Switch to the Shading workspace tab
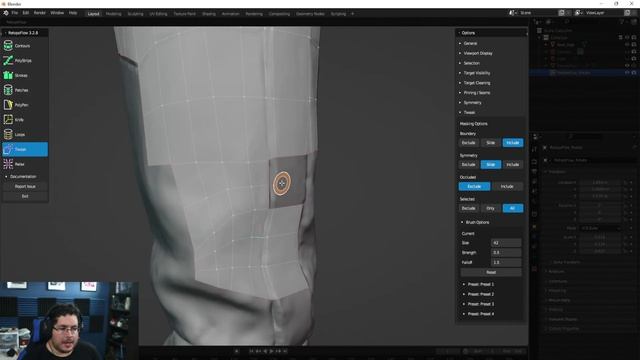The width and height of the screenshot is (640, 360). point(209,14)
